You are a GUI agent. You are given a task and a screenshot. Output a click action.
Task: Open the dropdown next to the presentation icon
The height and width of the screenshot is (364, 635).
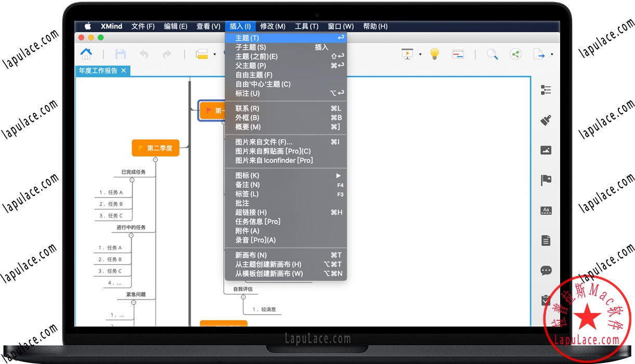(x=419, y=54)
